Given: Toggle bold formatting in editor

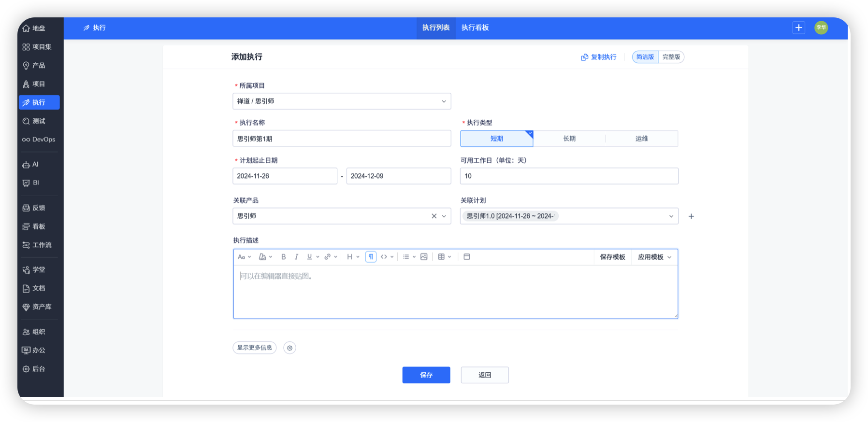Looking at the screenshot, I should click(284, 257).
